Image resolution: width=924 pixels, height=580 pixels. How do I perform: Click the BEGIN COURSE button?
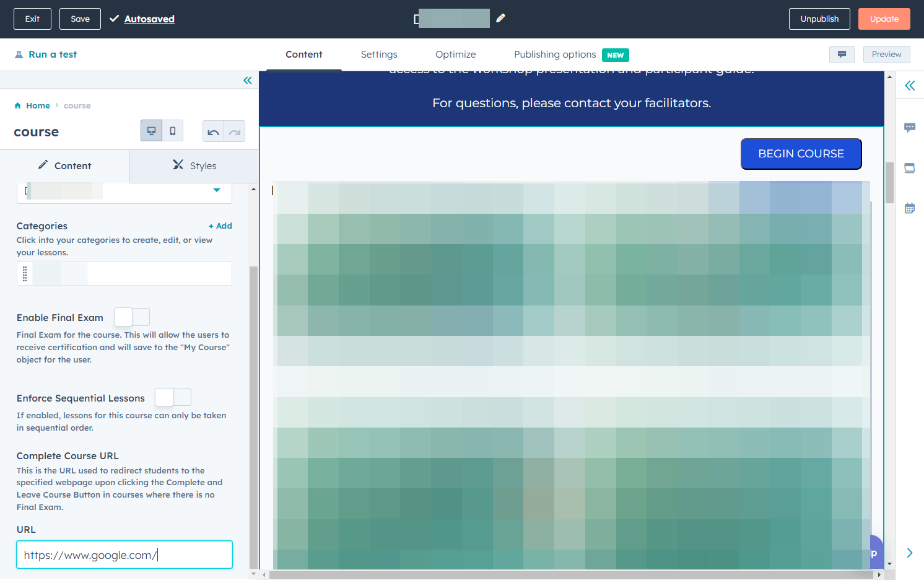point(801,154)
